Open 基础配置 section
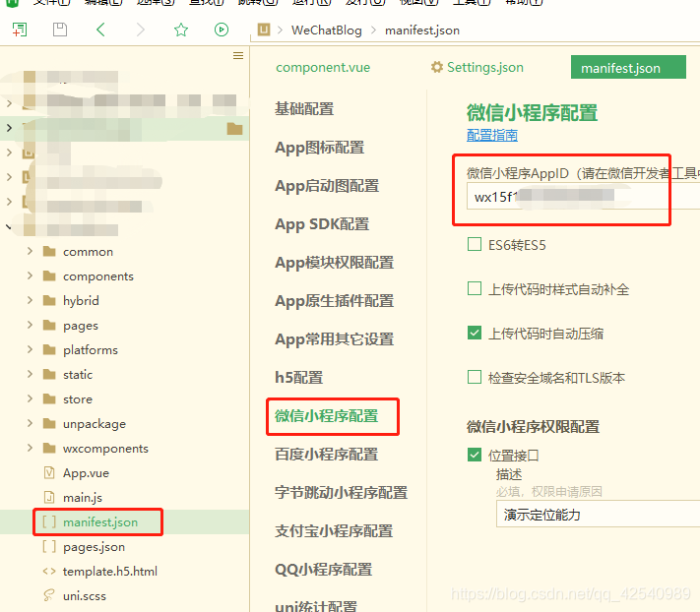 tap(304, 108)
